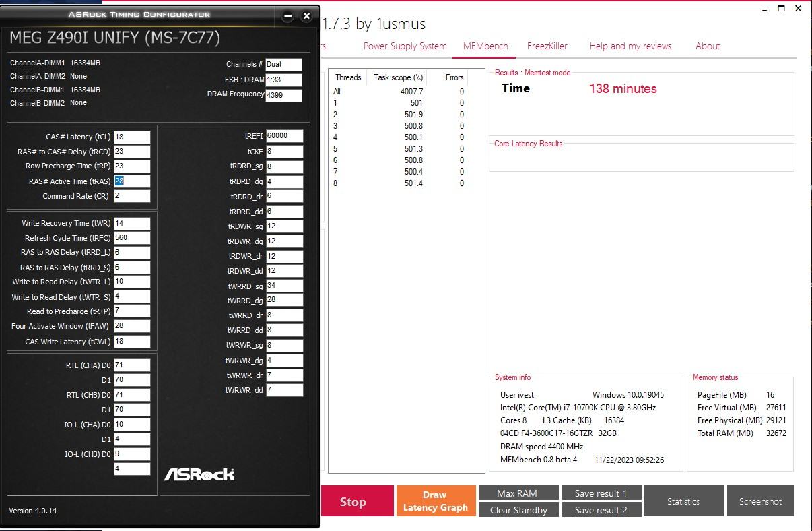Click the IO-L (CHA) D0 field
This screenshot has height=531, width=812.
[x=132, y=425]
